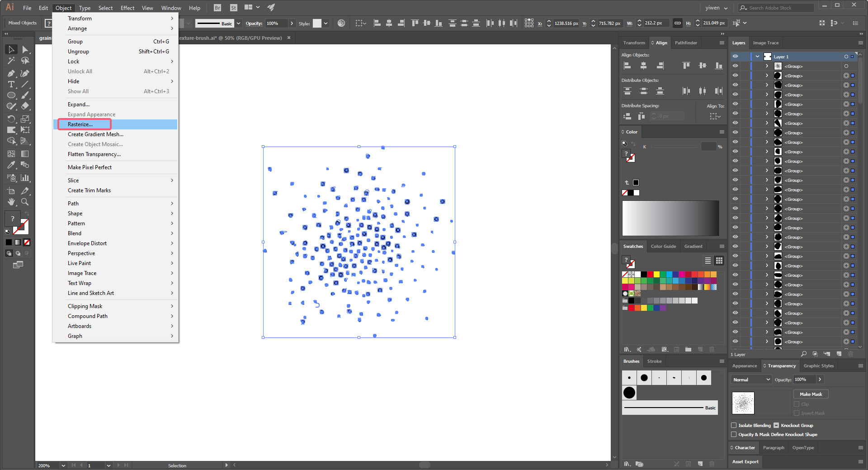Image resolution: width=868 pixels, height=470 pixels.
Task: Select the Eyedropper tool
Action: coord(11,165)
